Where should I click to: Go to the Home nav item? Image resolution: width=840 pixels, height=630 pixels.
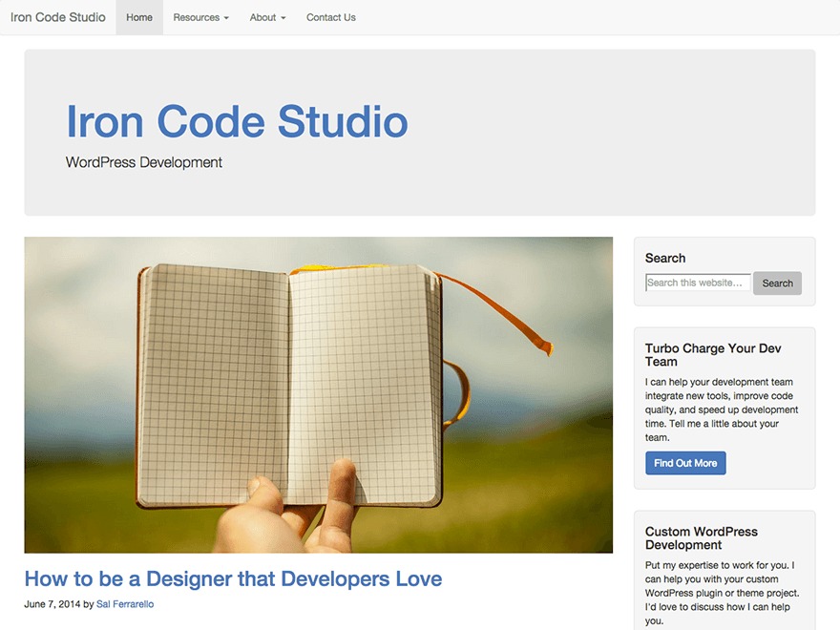(x=139, y=18)
